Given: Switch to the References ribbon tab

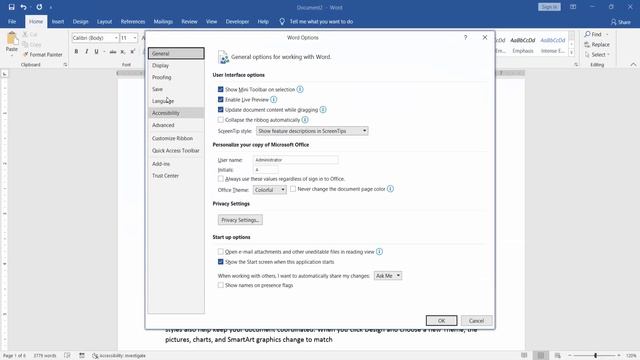Looking at the screenshot, I should tap(133, 22).
